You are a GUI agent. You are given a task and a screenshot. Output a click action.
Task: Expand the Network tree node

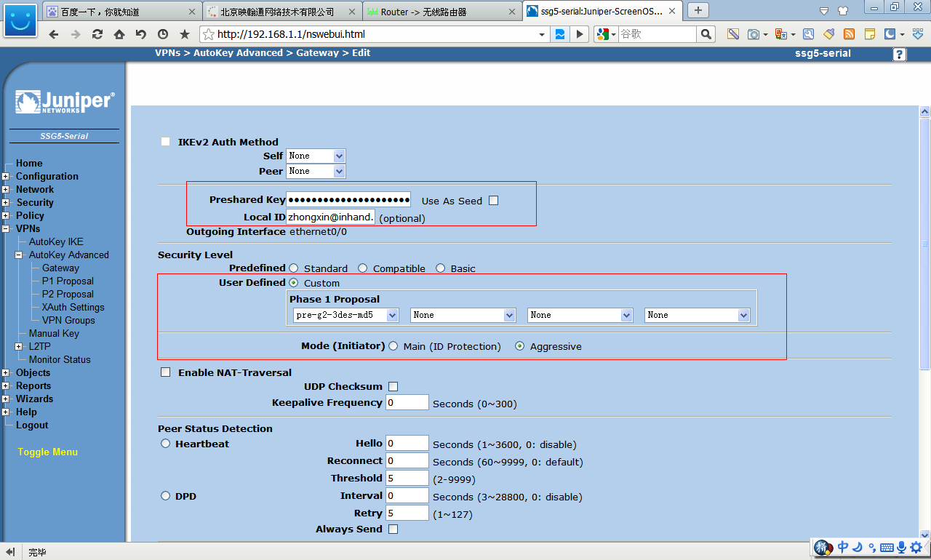pos(6,190)
